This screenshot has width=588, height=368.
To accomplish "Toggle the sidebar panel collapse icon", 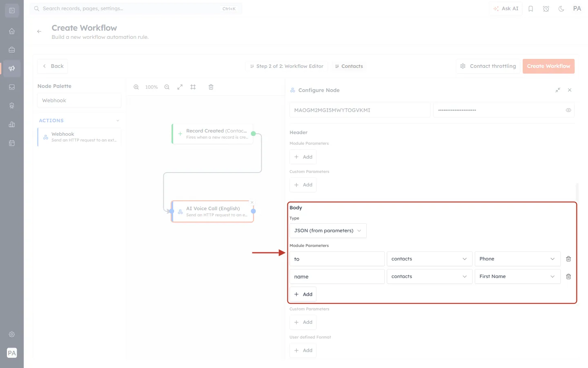I will [x=12, y=11].
